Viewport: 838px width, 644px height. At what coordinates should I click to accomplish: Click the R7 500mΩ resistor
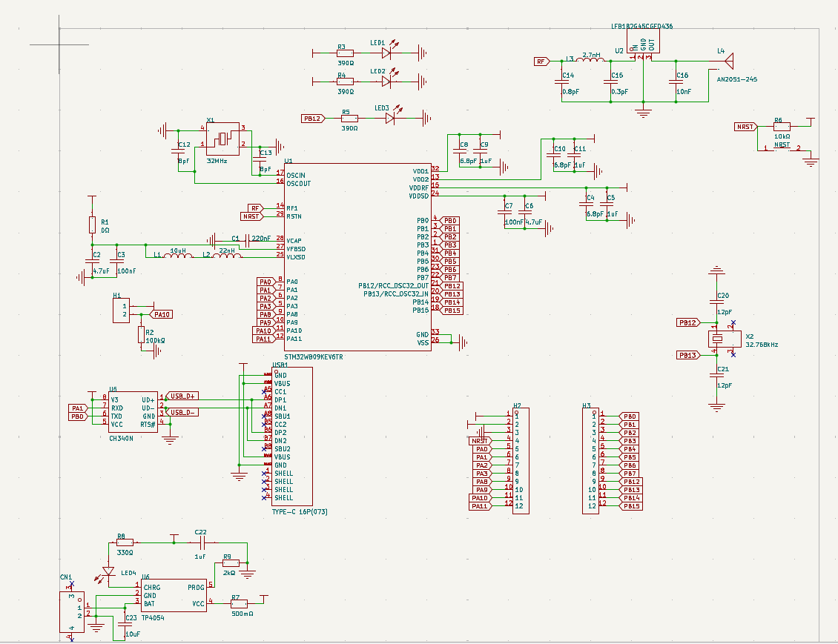coord(238,603)
